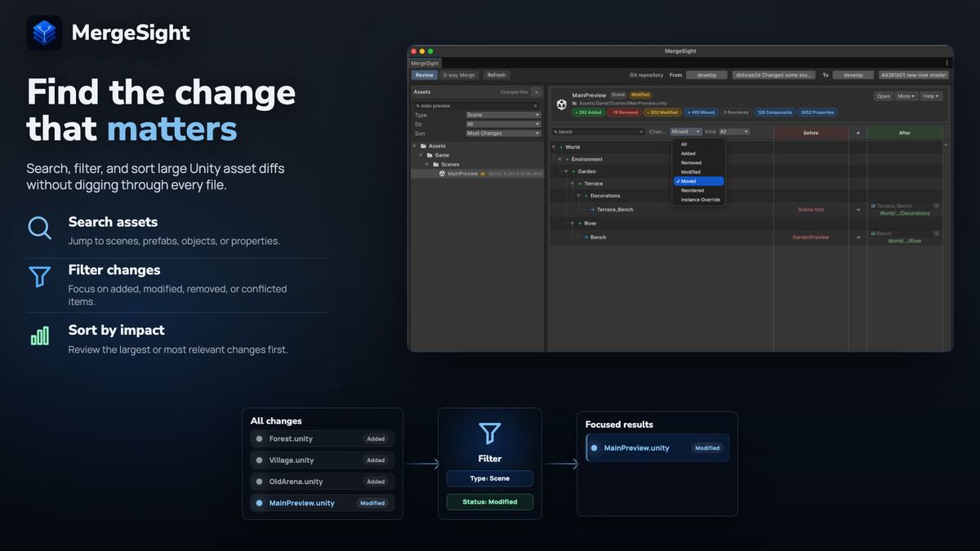Toggle the 495 Moved filter badge
Screen dimensions: 980x551
(x=701, y=113)
